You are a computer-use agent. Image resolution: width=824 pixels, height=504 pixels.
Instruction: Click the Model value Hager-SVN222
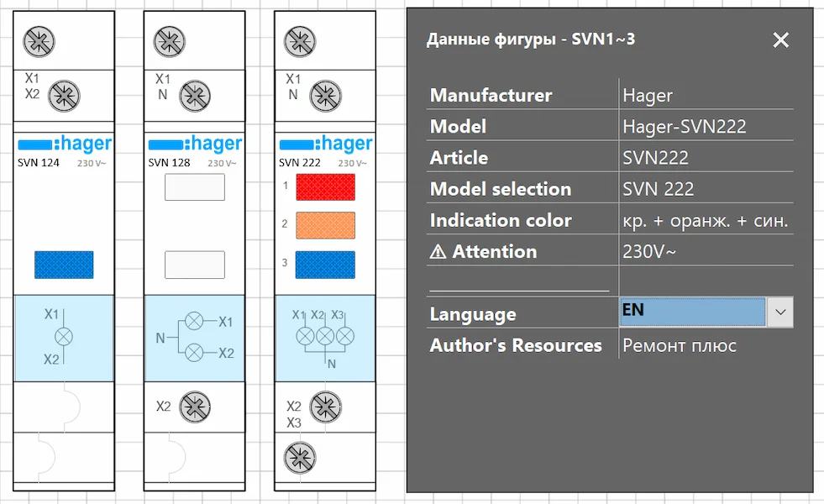click(685, 127)
